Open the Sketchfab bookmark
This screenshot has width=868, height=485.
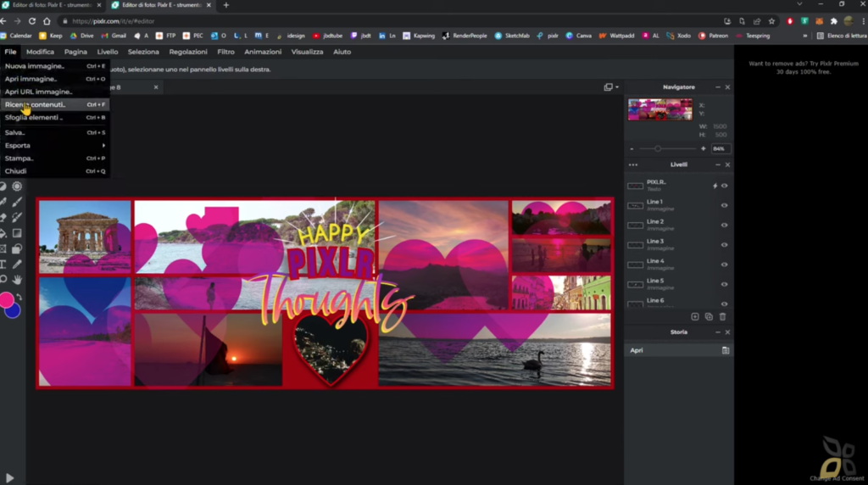(x=512, y=36)
